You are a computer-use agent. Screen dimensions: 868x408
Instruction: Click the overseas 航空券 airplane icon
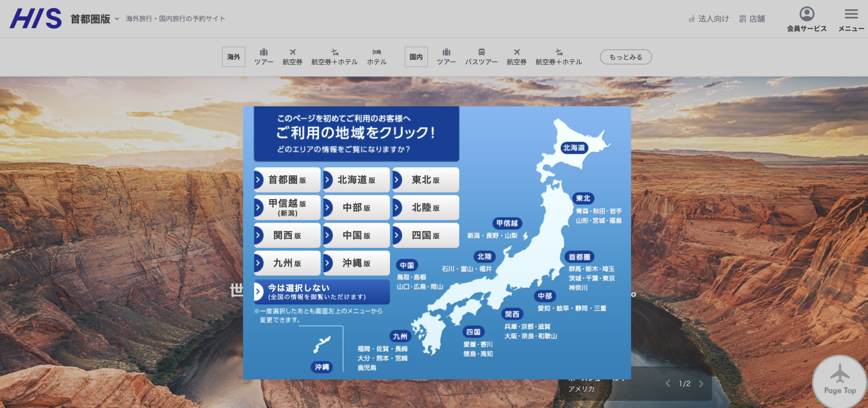292,52
